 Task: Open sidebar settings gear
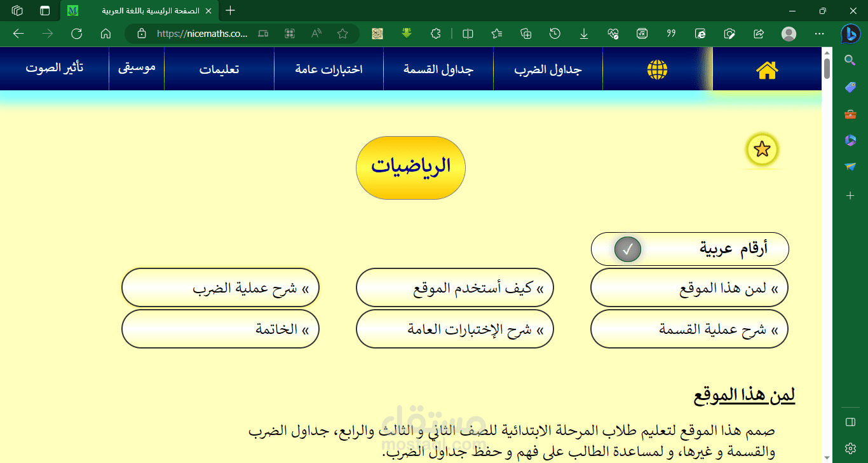[850, 448]
